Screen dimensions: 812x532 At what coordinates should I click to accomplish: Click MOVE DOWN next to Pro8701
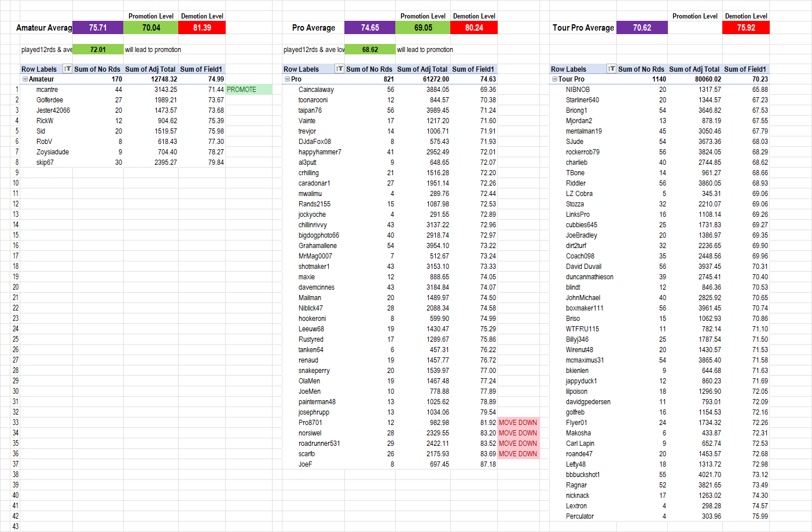tap(518, 423)
